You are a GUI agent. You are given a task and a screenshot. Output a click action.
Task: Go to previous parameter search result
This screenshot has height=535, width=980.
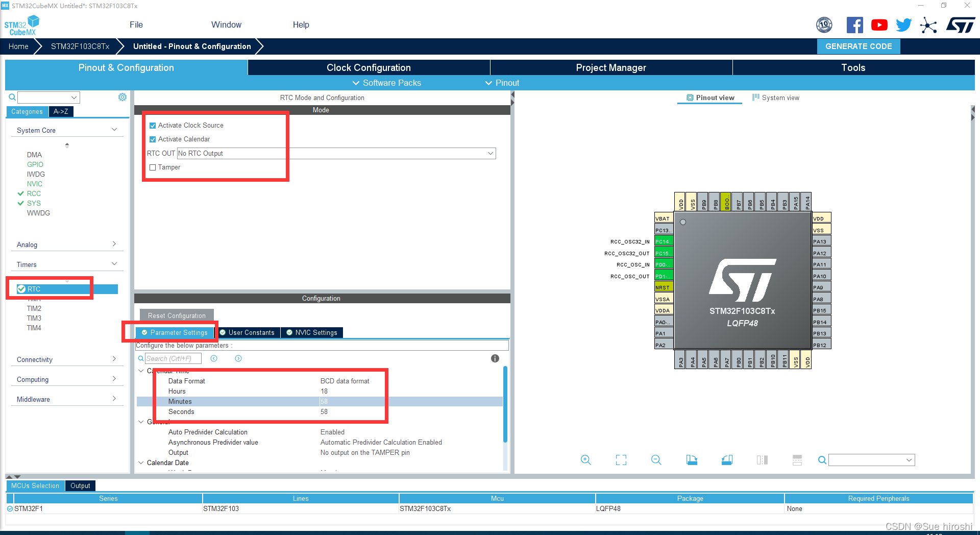pos(214,358)
